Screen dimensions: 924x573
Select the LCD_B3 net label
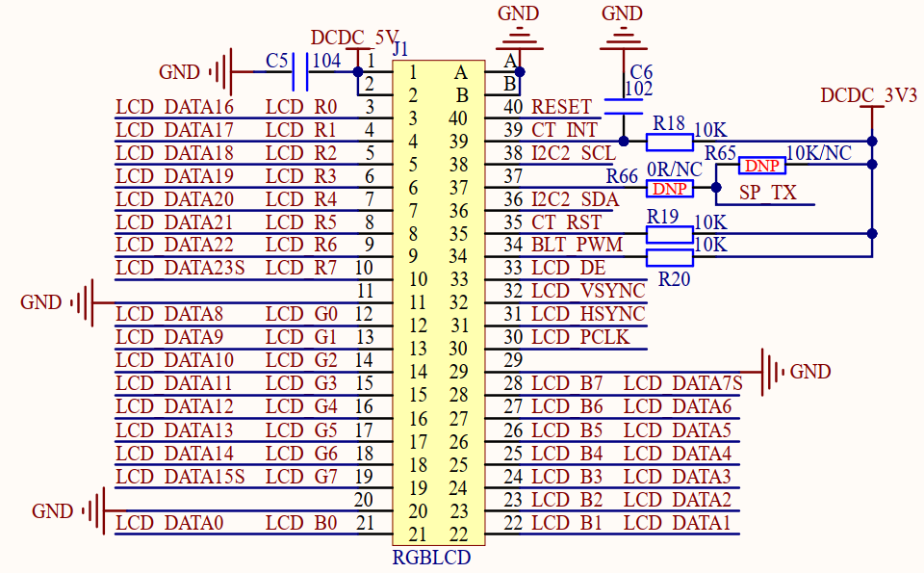(567, 477)
